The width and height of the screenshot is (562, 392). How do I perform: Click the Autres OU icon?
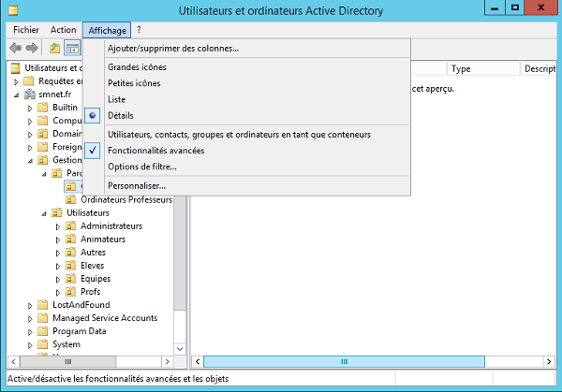[70, 253]
